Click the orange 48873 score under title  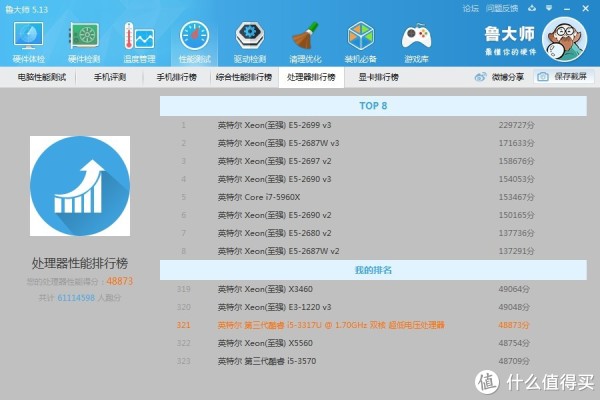[119, 281]
